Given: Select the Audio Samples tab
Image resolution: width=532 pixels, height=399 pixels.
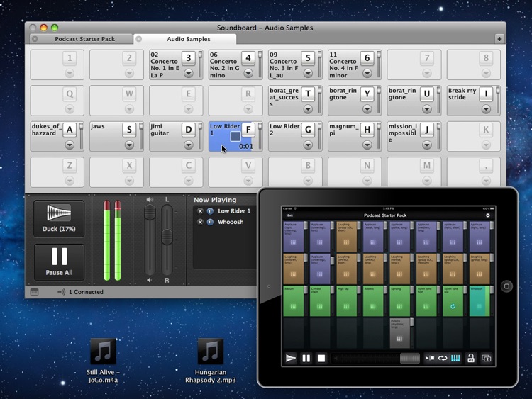Looking at the screenshot, I should [188, 39].
